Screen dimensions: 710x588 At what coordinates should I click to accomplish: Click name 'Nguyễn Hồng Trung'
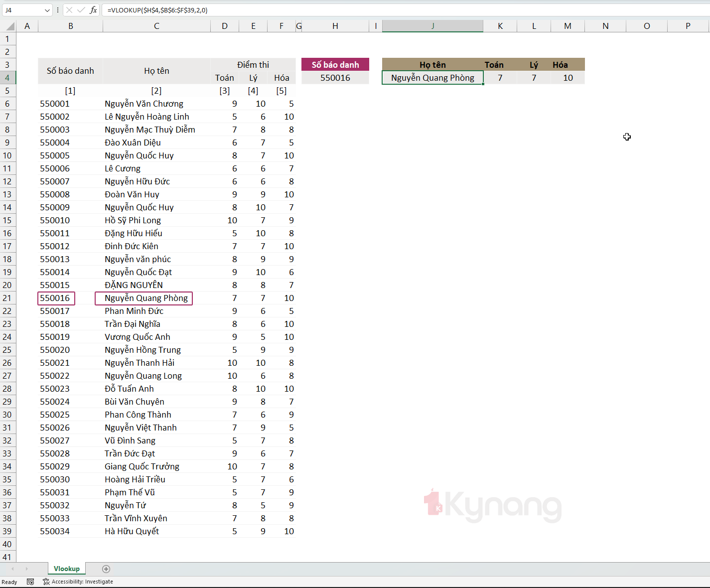pyautogui.click(x=143, y=350)
